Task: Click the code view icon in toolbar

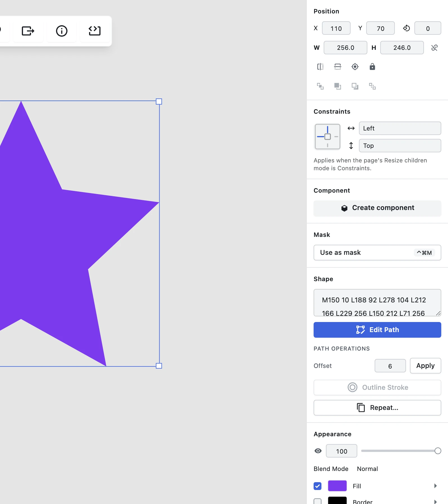Action: point(95,31)
